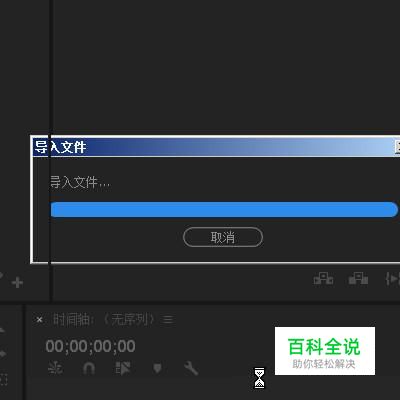Click the Insert edit icon
The width and height of the screenshot is (400, 400).
click(x=323, y=278)
